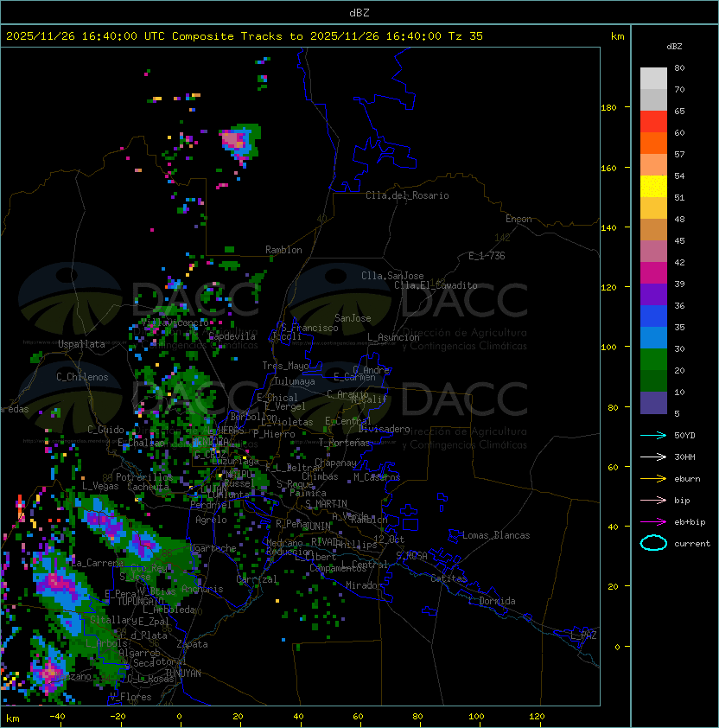The height and width of the screenshot is (728, 719).
Task: Click the 'Ramblon' map label
Action: [283, 250]
